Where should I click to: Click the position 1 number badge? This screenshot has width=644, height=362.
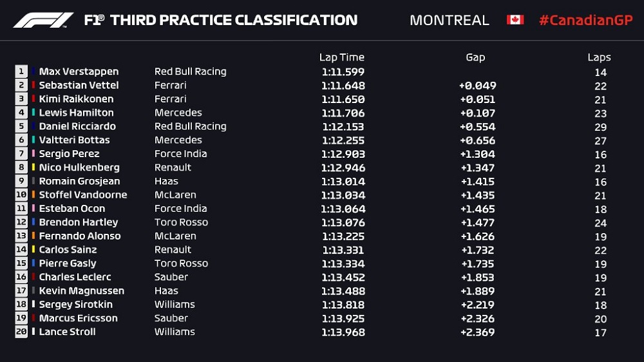click(21, 71)
